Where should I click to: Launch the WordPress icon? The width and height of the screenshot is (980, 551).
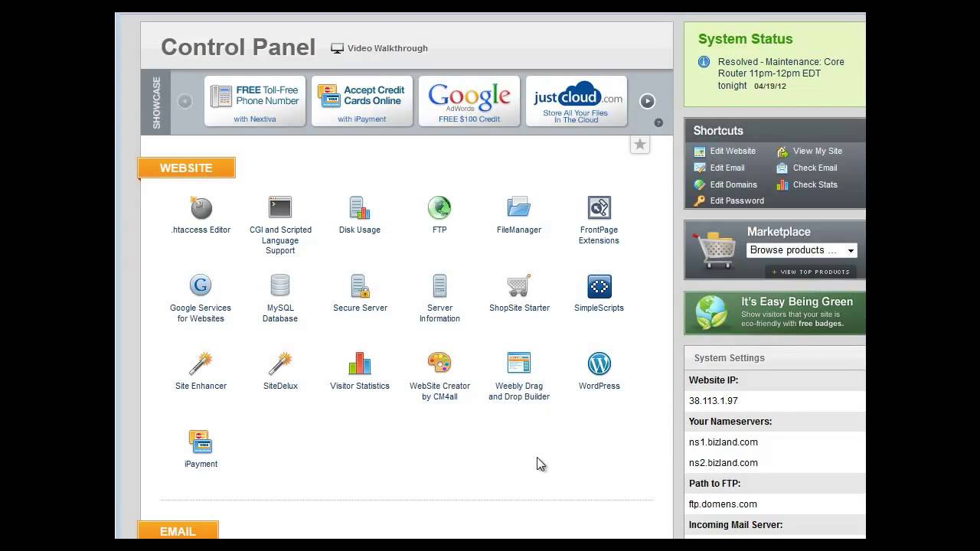[599, 364]
